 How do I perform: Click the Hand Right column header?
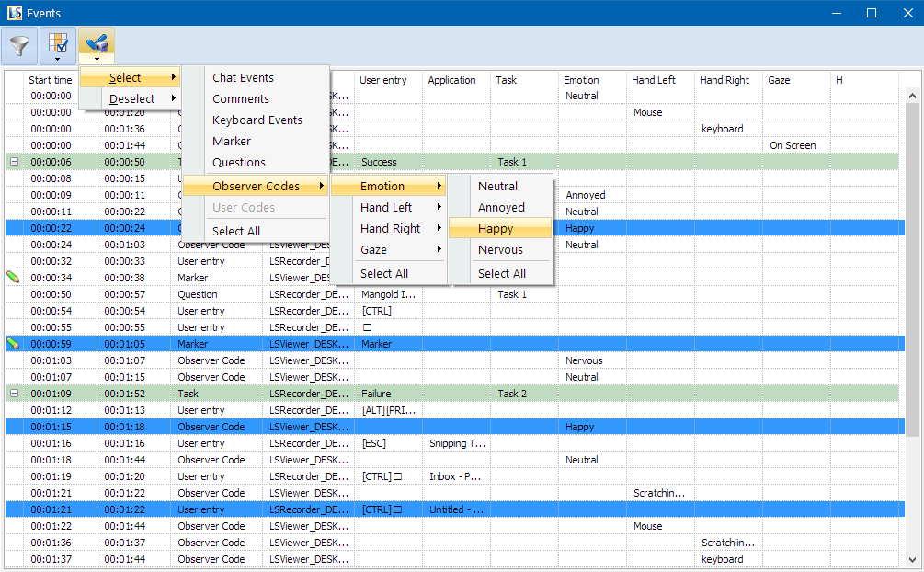[724, 81]
